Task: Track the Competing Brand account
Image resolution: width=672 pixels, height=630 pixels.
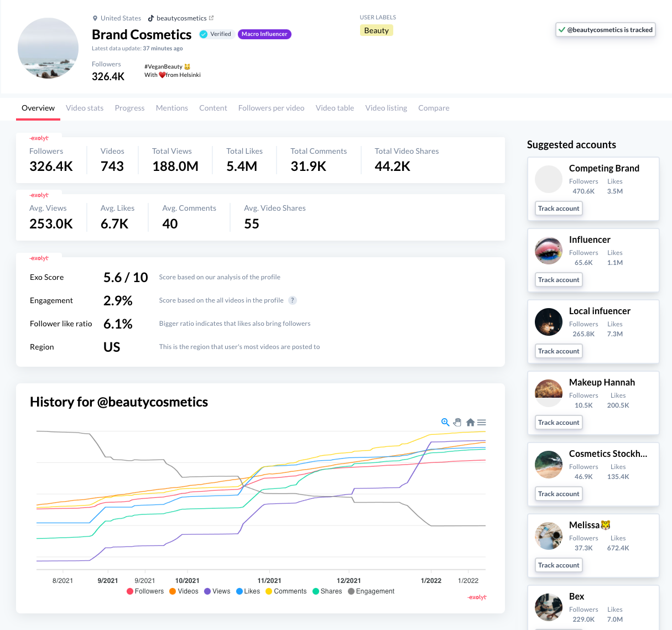Action: tap(559, 209)
